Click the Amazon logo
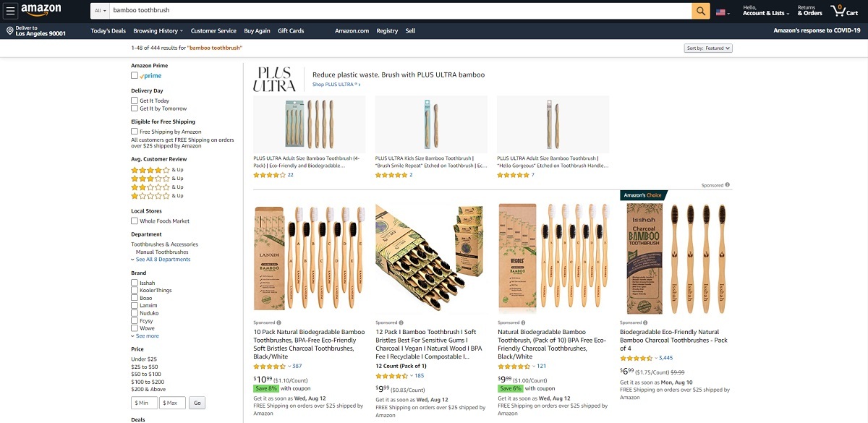The height and width of the screenshot is (423, 868). coord(41,11)
